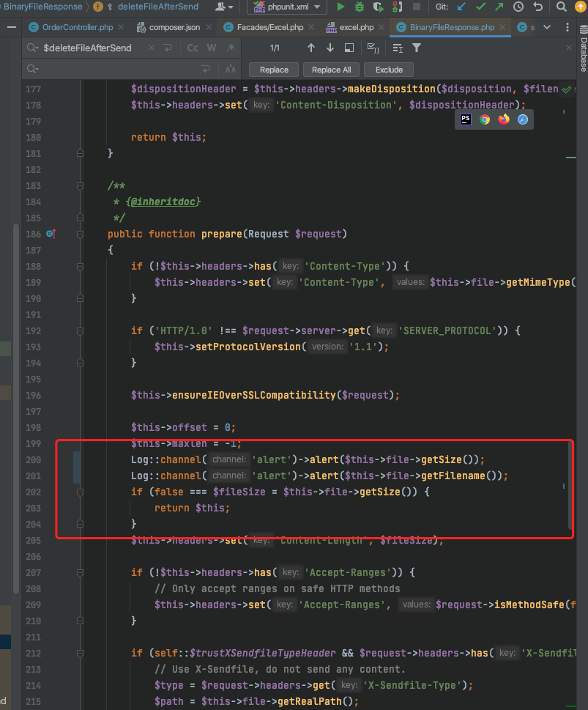Toggle match case in the search bar
Image resolution: width=588 pixels, height=710 pixels.
[193, 48]
